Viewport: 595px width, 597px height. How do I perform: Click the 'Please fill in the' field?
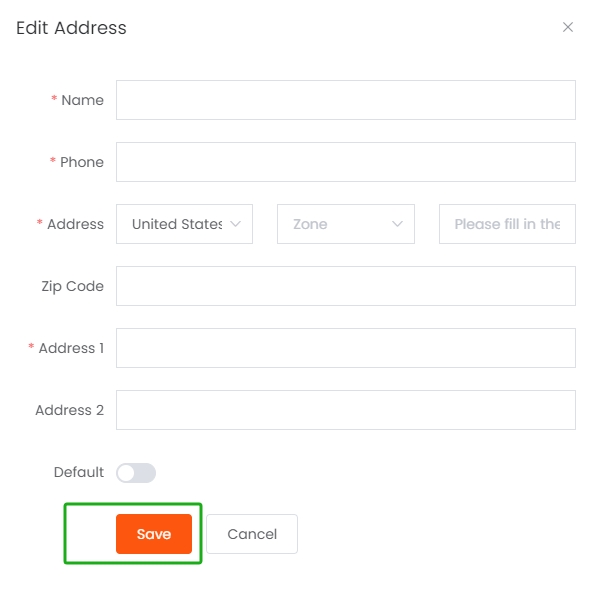click(507, 224)
